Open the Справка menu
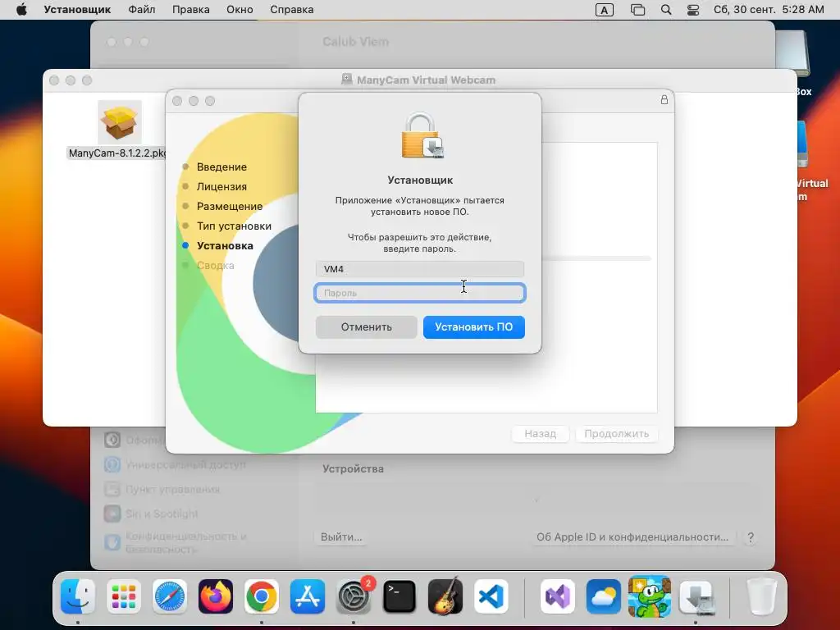The height and width of the screenshot is (630, 840). (x=291, y=10)
